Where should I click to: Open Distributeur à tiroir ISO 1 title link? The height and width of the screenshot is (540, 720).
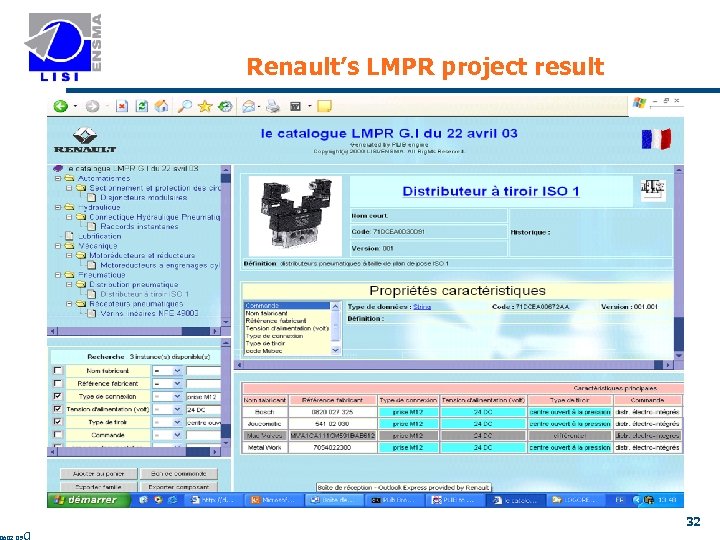490,191
